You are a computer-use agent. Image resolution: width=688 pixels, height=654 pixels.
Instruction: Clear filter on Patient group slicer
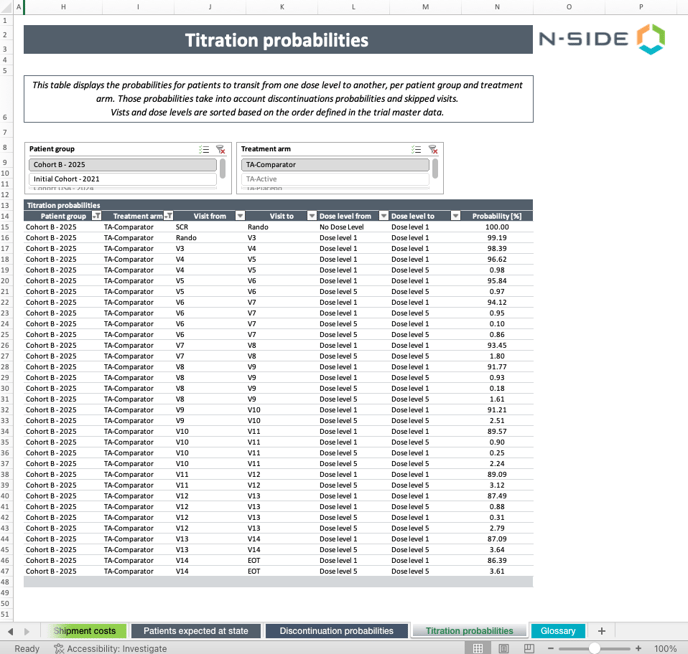(220, 149)
